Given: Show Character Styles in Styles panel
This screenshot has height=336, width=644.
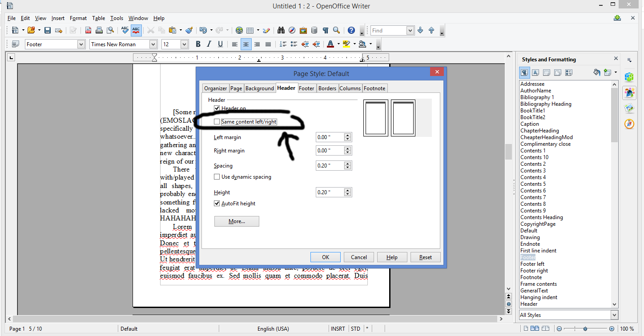Looking at the screenshot, I should [x=535, y=72].
